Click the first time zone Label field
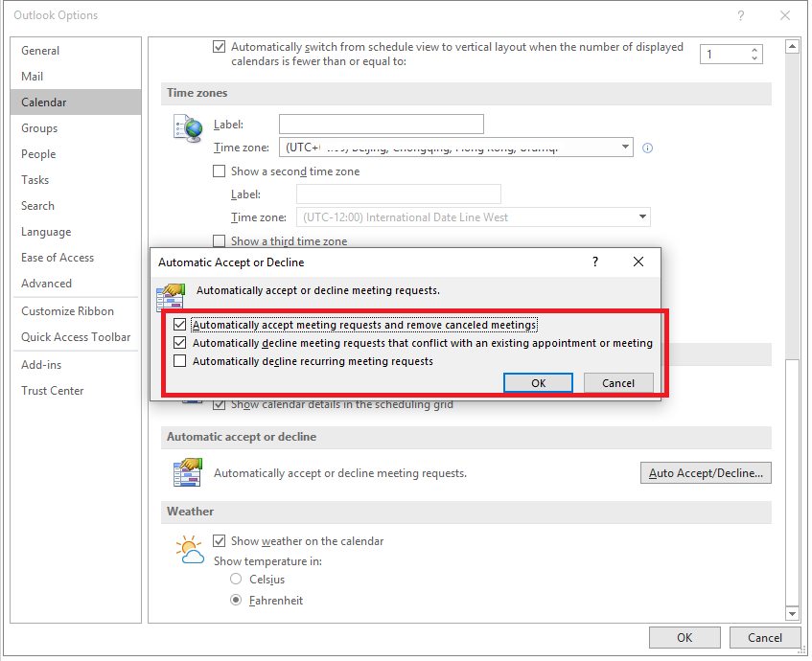 pos(382,125)
